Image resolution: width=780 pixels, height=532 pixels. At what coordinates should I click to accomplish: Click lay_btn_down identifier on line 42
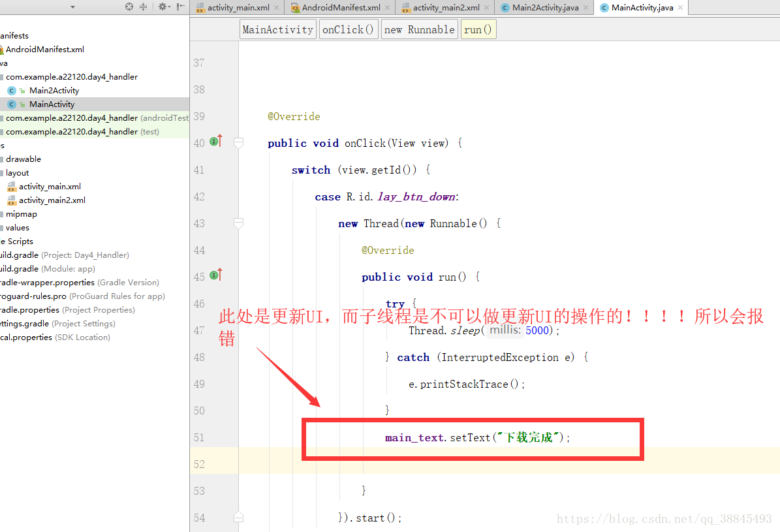416,196
